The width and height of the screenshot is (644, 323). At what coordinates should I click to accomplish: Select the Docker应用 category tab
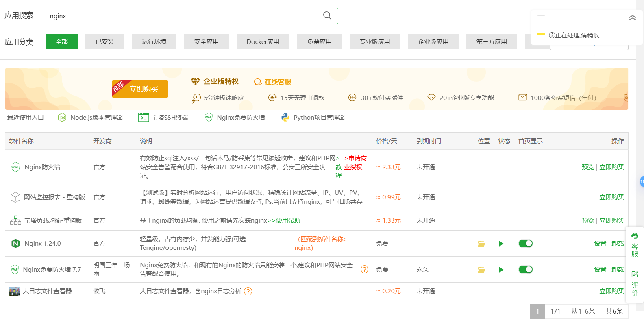(x=263, y=42)
